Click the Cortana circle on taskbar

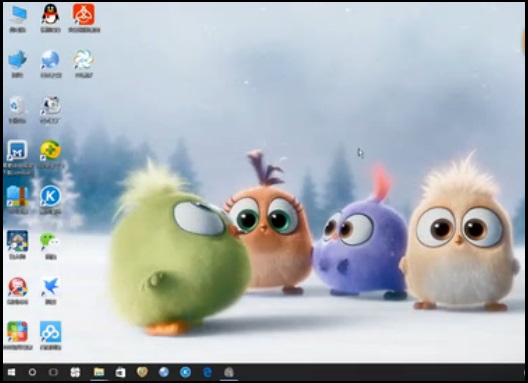pos(32,372)
